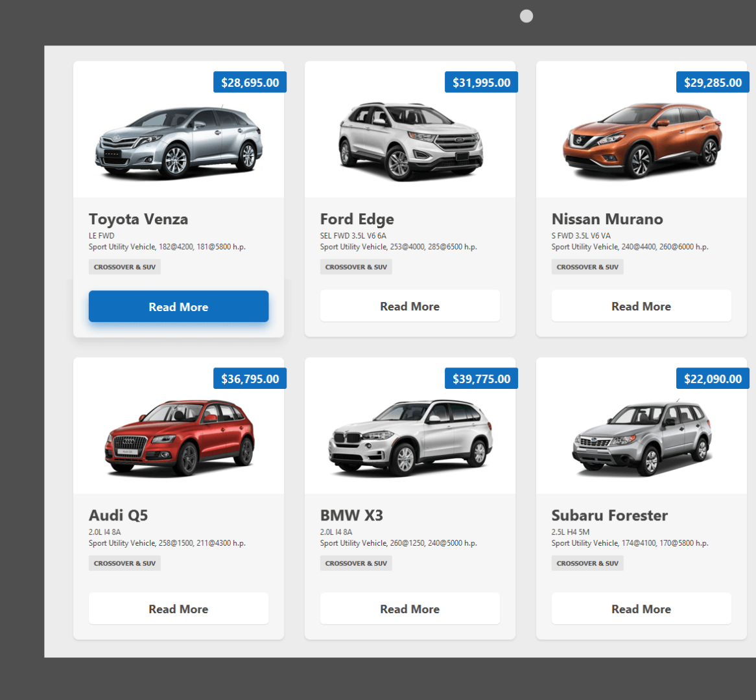
Task: Select the BMW X3 car image
Action: tap(410, 437)
